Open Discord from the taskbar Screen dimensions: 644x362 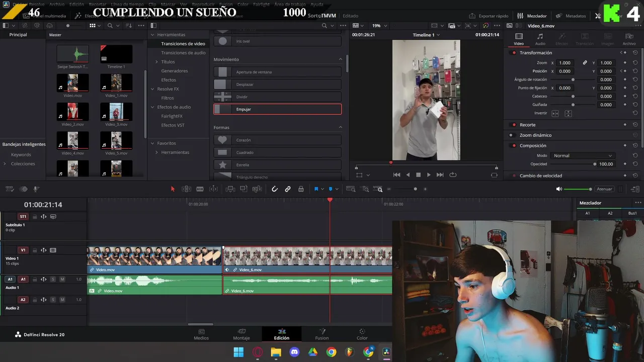(294, 352)
